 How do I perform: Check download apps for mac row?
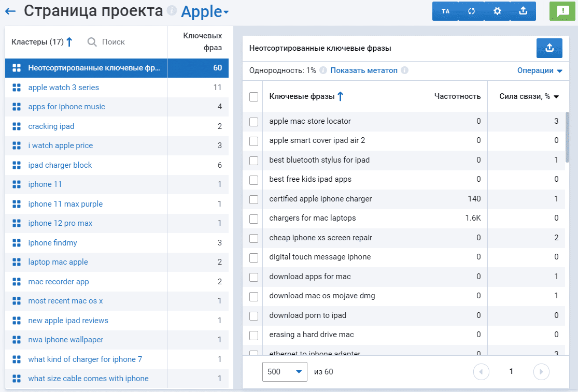253,277
